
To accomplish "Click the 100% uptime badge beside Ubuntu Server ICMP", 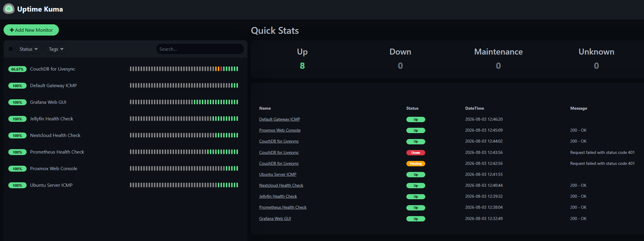I will click(17, 185).
